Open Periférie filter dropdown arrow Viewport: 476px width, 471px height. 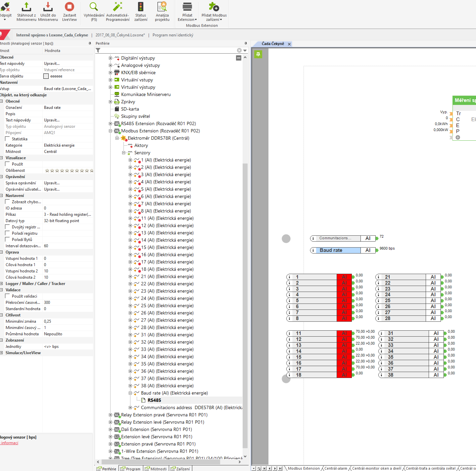pos(245,50)
